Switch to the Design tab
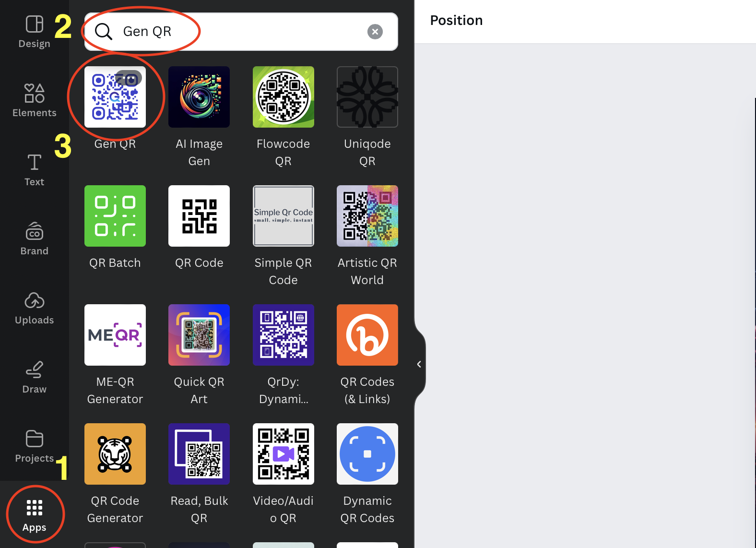This screenshot has height=548, width=756. click(x=35, y=32)
